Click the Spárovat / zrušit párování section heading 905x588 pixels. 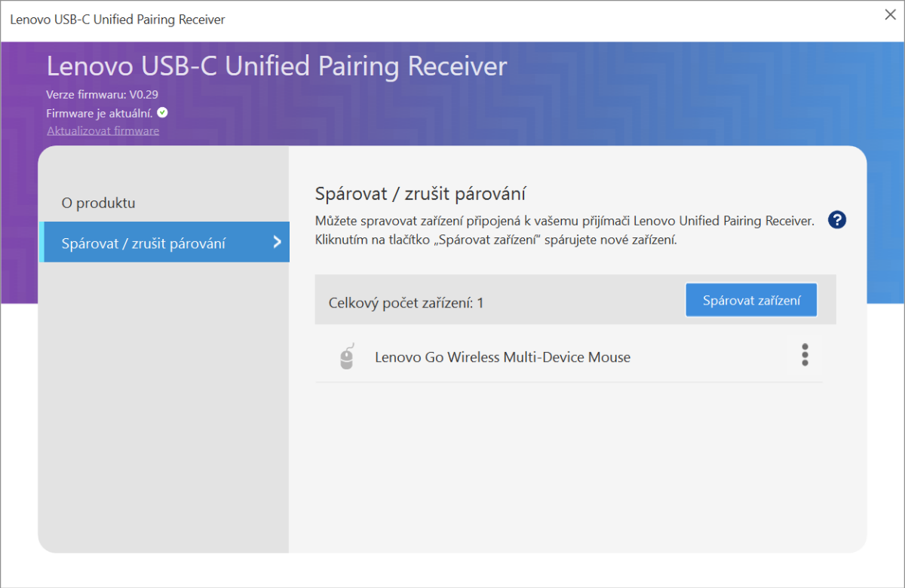419,194
